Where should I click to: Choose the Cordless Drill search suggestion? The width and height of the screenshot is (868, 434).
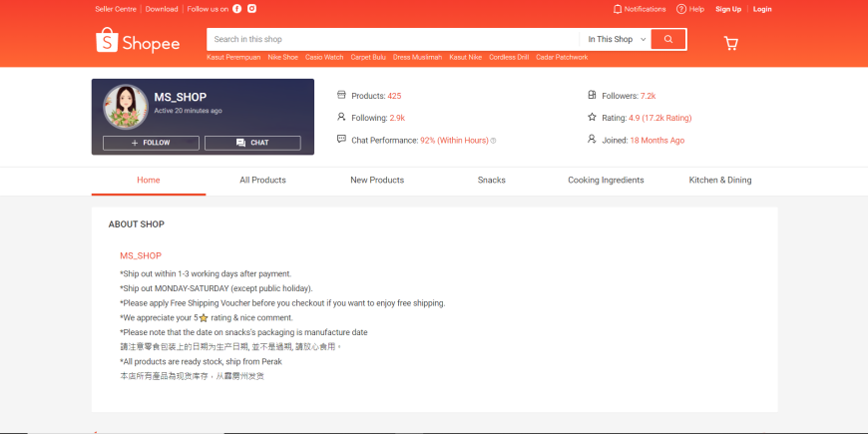click(x=509, y=57)
